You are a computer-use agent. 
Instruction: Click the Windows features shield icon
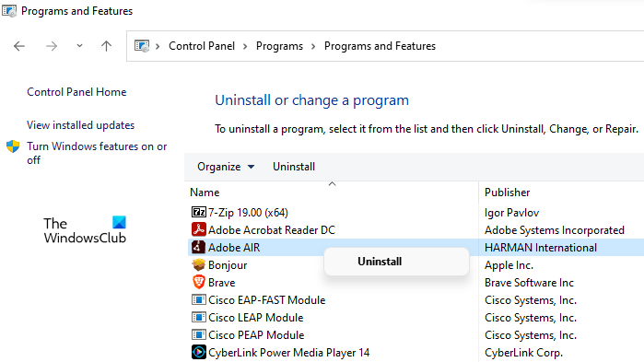click(13, 146)
